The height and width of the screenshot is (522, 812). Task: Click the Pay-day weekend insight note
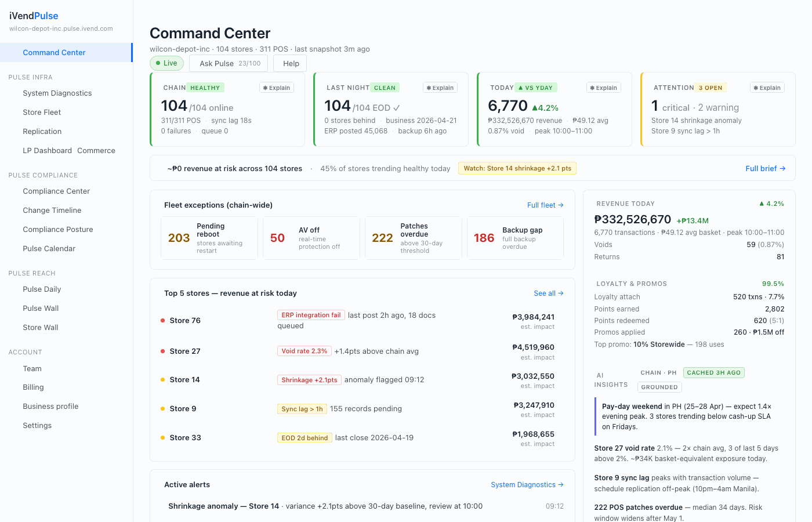pos(688,416)
